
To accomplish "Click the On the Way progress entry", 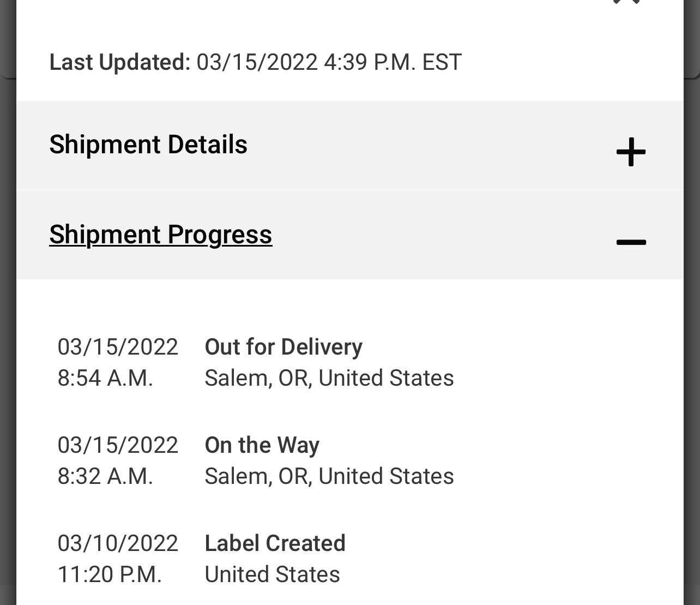I will 262,445.
